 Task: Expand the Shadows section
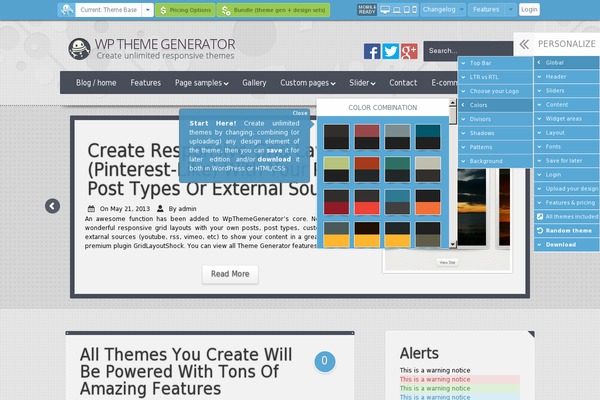pos(495,133)
